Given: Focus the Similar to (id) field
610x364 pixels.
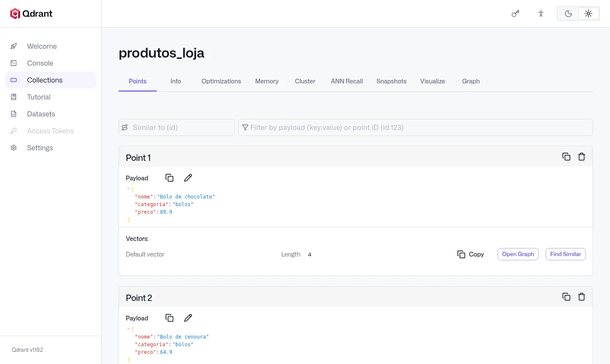Looking at the screenshot, I should pyautogui.click(x=177, y=127).
